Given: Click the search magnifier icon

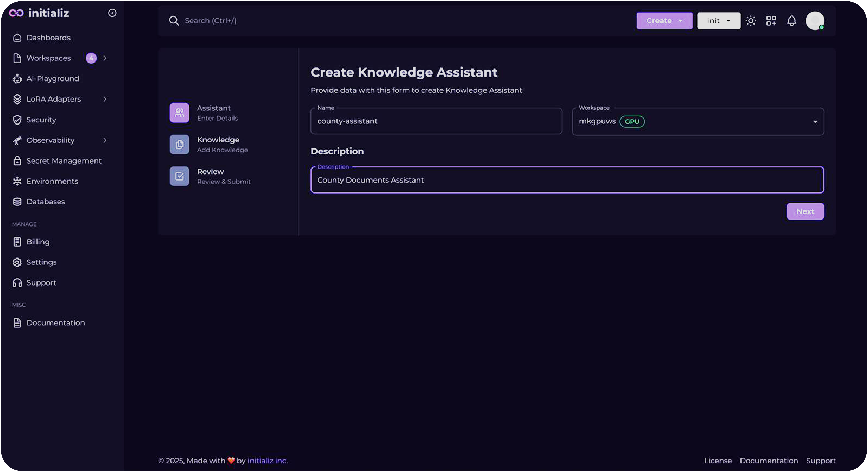Looking at the screenshot, I should coord(174,21).
